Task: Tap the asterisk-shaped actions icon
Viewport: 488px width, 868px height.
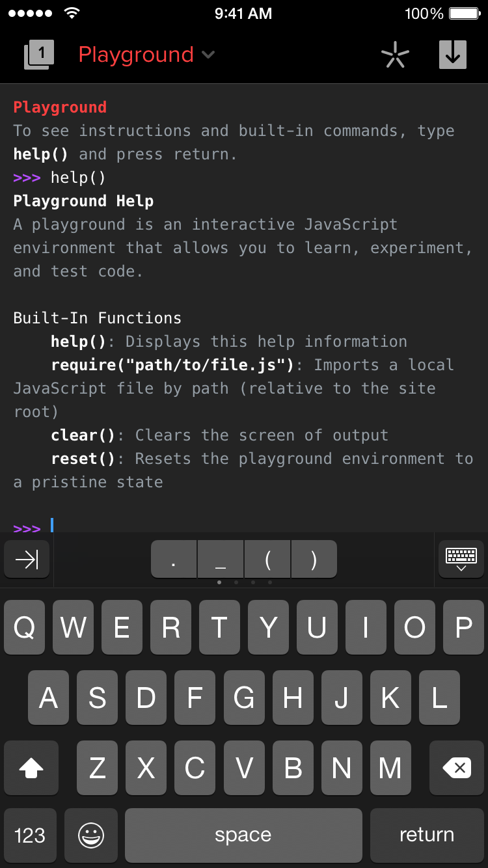Action: [x=395, y=55]
